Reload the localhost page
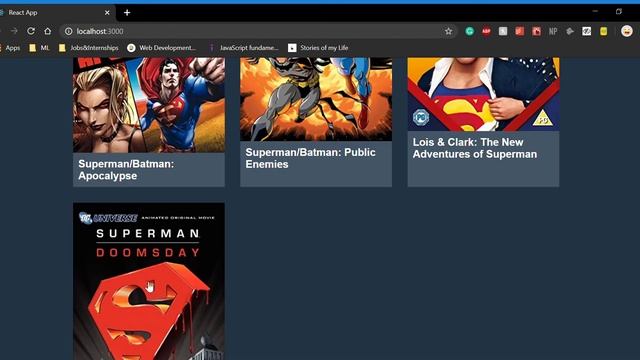 [x=31, y=31]
